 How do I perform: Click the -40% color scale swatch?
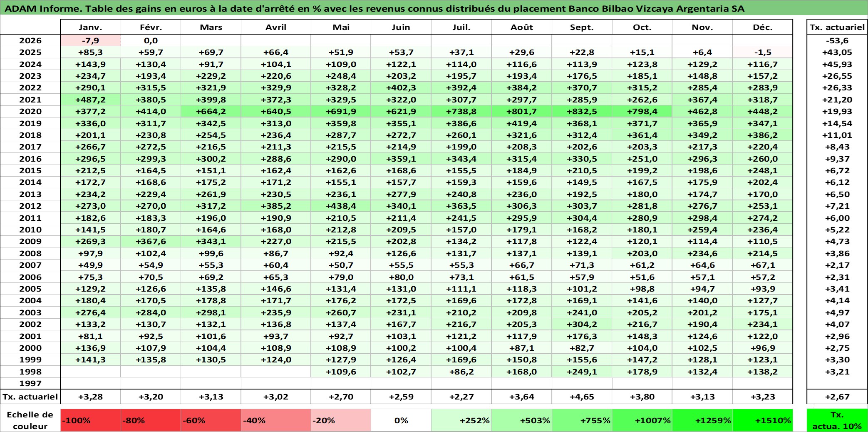point(276,420)
